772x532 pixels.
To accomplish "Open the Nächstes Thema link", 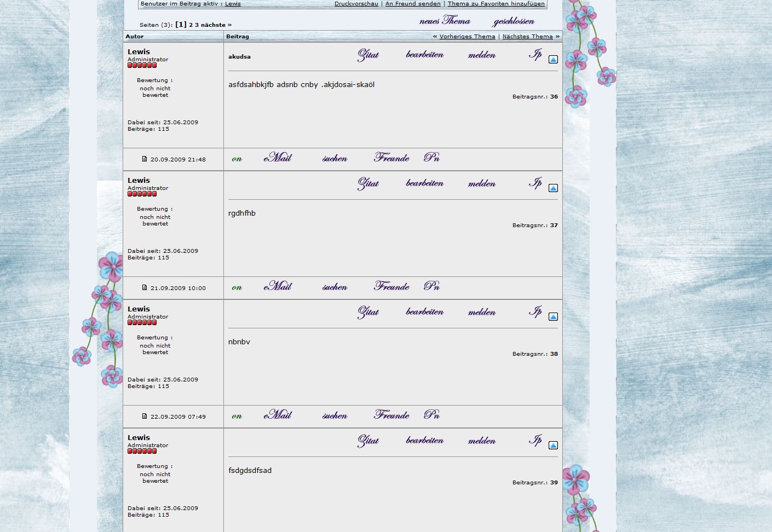I will pyautogui.click(x=527, y=37).
